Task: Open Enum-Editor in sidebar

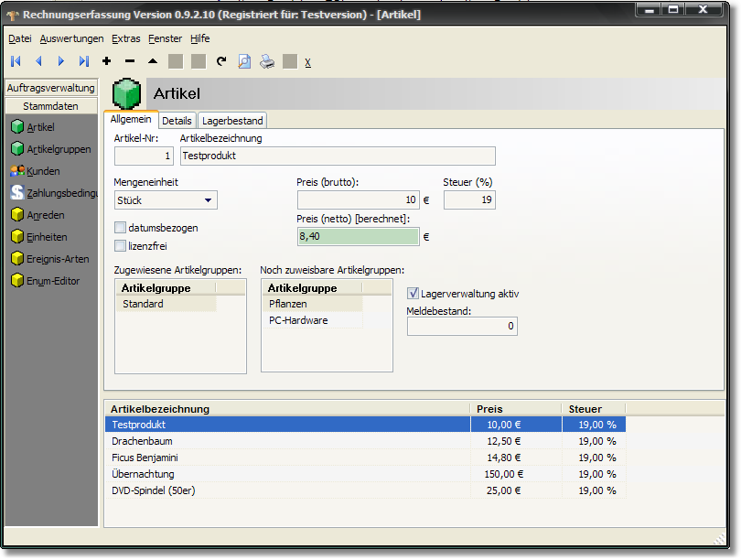Action: 45,281
